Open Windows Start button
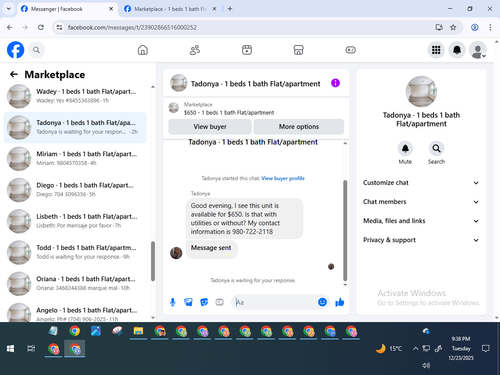The width and height of the screenshot is (500, 375). 10,349
